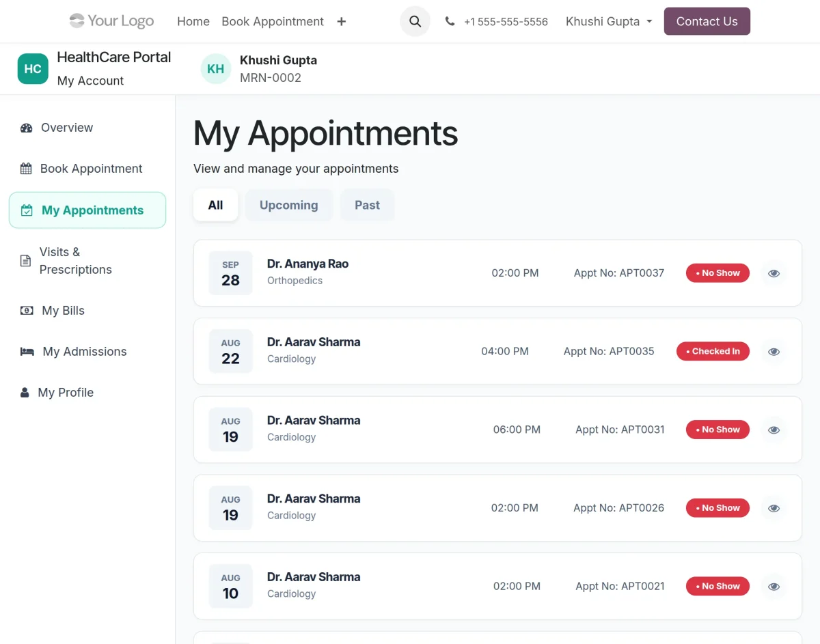Click the No Show badge for APT0031
Image resolution: width=820 pixels, height=644 pixels.
coord(717,430)
